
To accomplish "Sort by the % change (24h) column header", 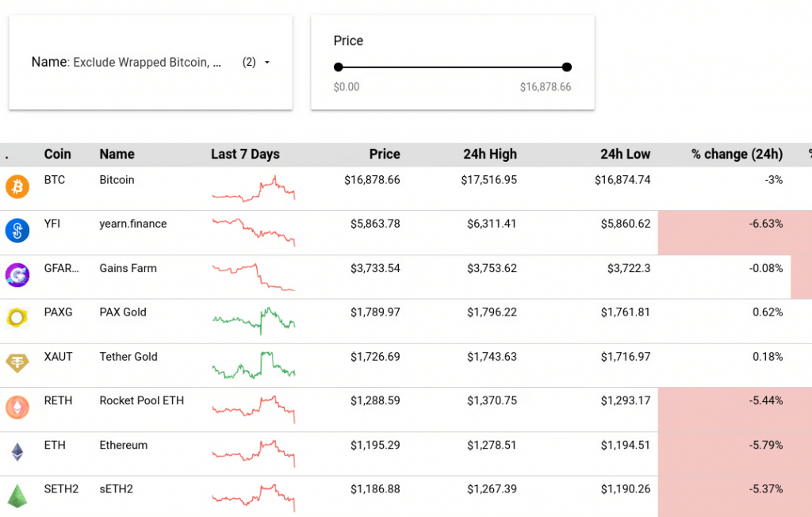I will (x=737, y=155).
